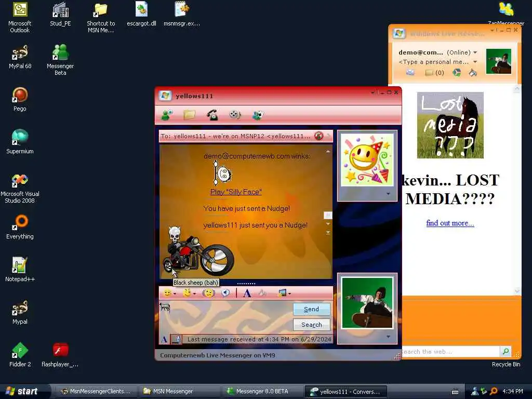The width and height of the screenshot is (532, 399).
Task: Switch to MsnMessengerClients taskbar item
Action: click(x=95, y=391)
